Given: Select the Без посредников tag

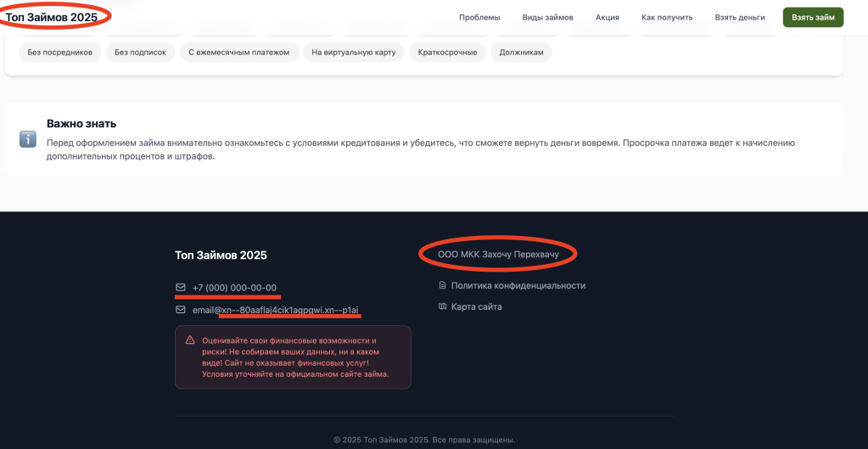Looking at the screenshot, I should click(x=60, y=53).
